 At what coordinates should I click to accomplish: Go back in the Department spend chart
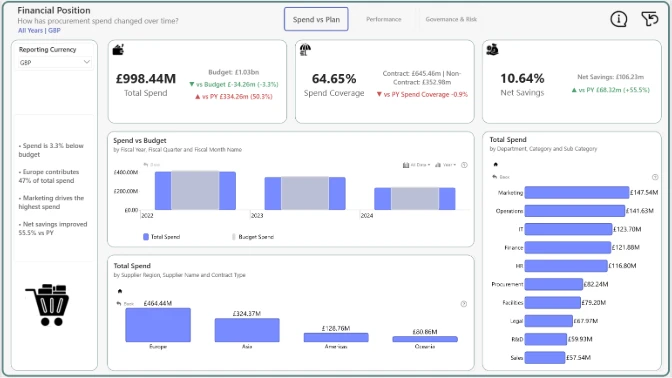click(501, 177)
